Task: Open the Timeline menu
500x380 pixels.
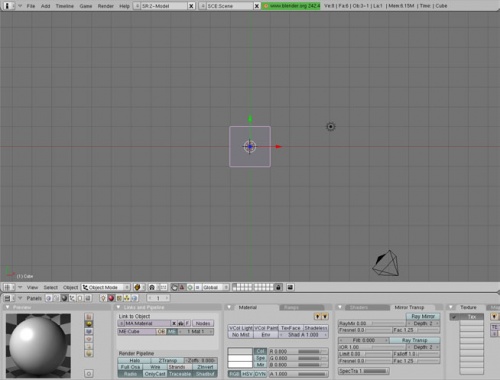Action: [65, 6]
